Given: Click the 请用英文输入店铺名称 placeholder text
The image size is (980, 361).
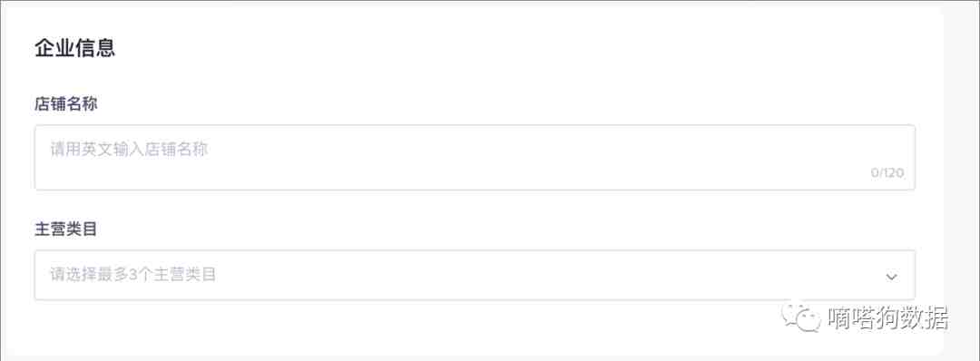Looking at the screenshot, I should point(129,150).
